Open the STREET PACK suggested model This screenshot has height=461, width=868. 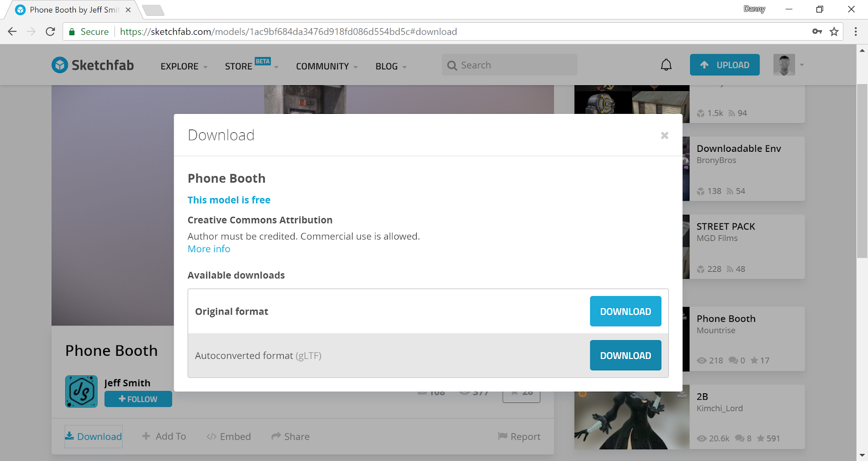coord(726,227)
